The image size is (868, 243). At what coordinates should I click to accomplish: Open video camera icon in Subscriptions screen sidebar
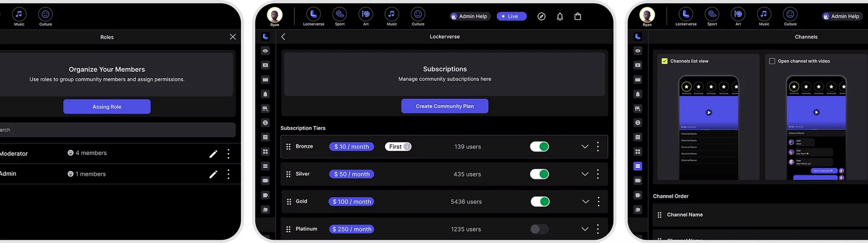(x=265, y=195)
